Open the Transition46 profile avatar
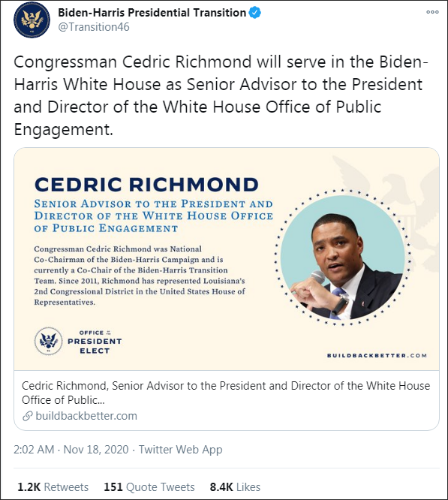 click(32, 20)
